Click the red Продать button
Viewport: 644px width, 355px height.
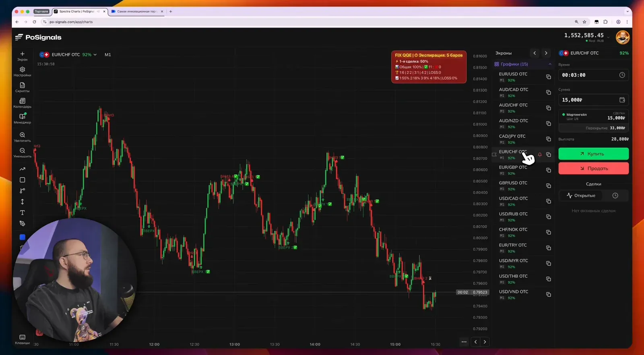[593, 168]
